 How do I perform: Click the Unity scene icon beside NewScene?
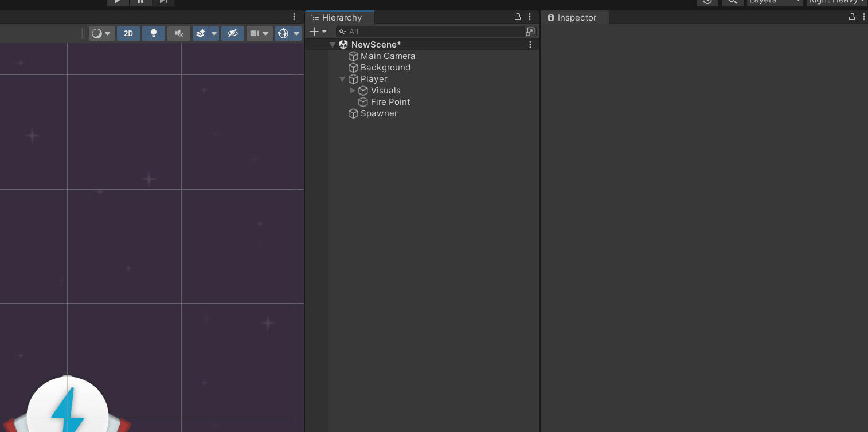pos(343,45)
